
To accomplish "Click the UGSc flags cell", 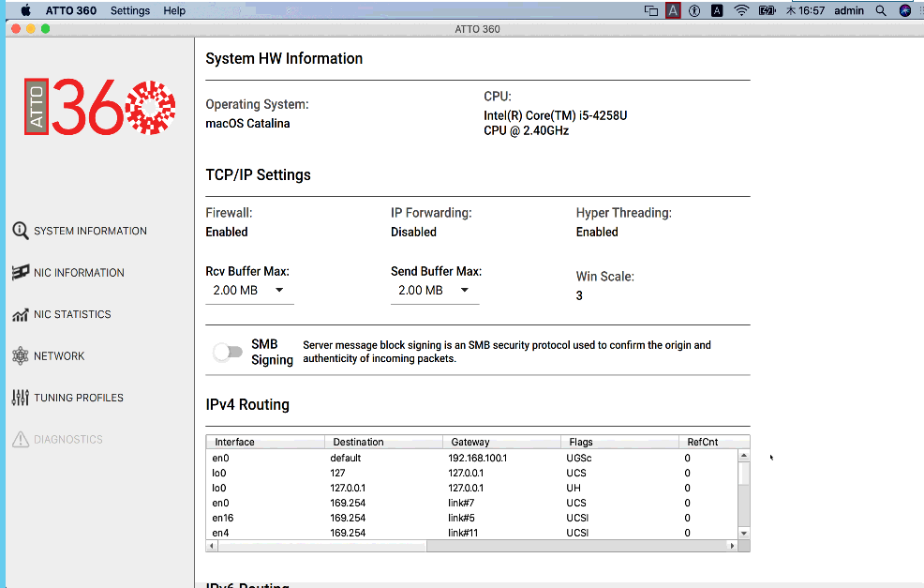I will click(579, 458).
